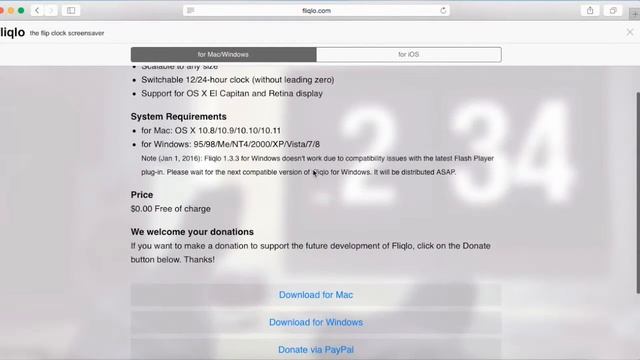Show the Safari sidebar
This screenshot has height=360, width=640.
pyautogui.click(x=71, y=11)
